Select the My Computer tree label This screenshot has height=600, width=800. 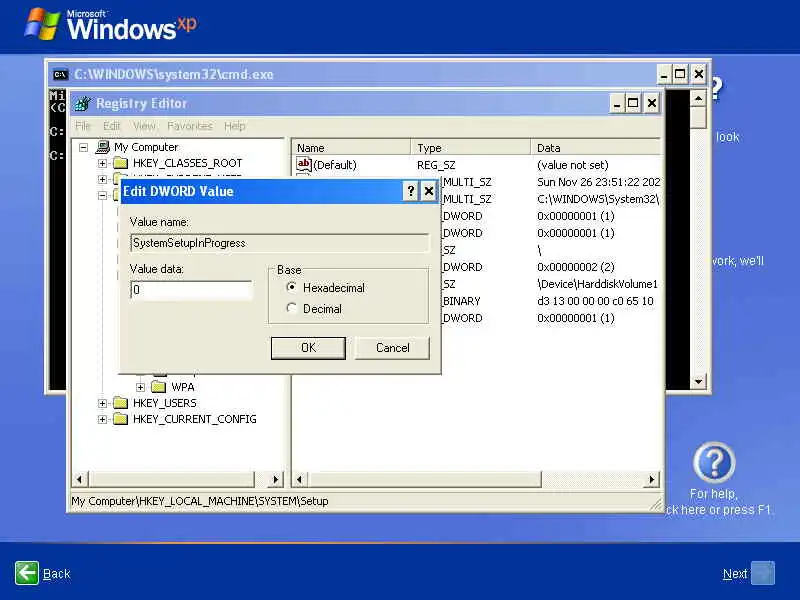click(x=146, y=147)
